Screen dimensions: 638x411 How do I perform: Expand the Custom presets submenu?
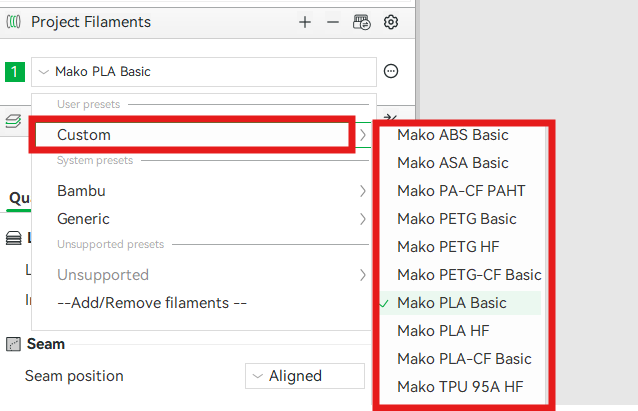coord(192,135)
